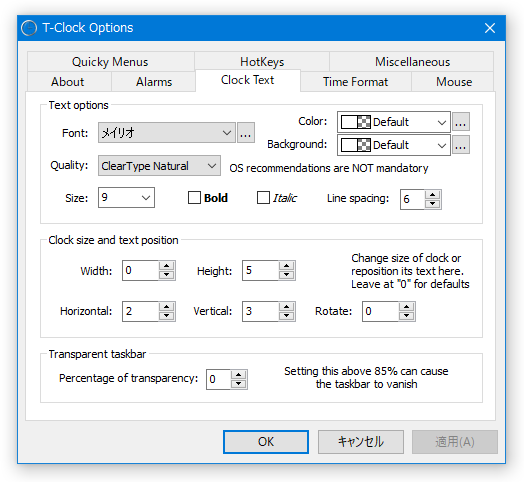Open the Background Default dropdown
The height and width of the screenshot is (482, 524).
pyautogui.click(x=394, y=145)
